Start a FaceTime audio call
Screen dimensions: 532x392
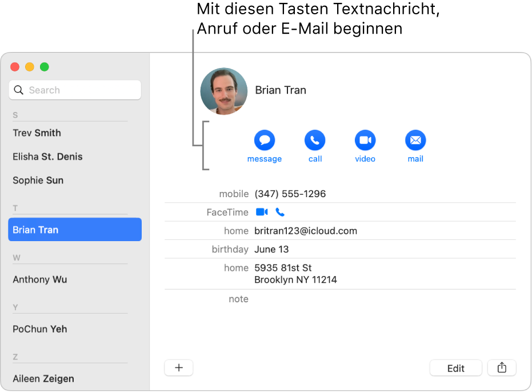(x=280, y=212)
